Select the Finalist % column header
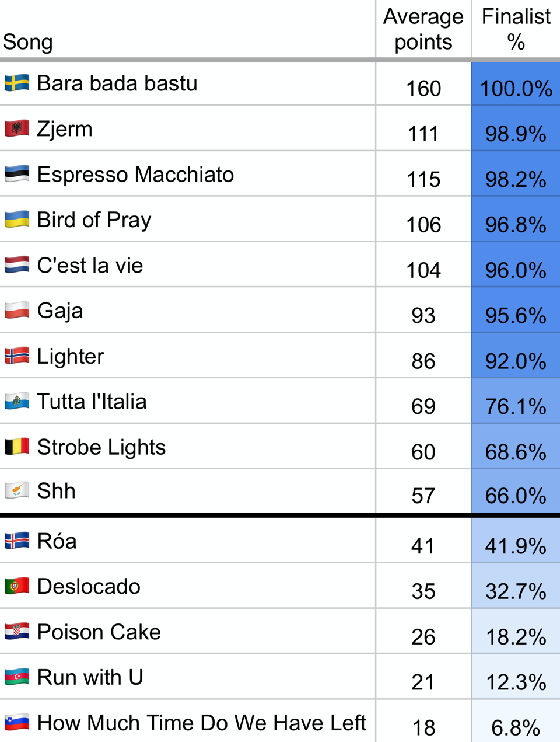Image resolution: width=560 pixels, height=742 pixels. [x=516, y=29]
